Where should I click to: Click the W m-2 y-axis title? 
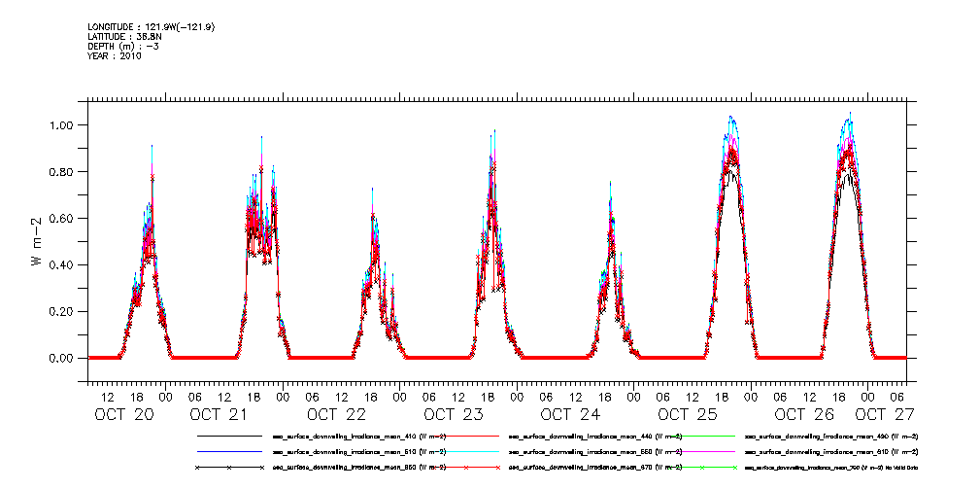36,241
